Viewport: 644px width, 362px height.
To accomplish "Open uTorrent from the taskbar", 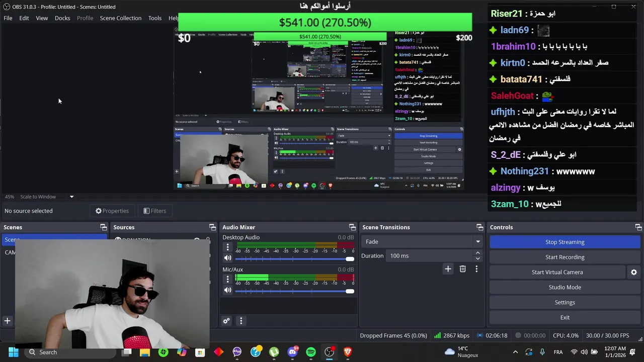I will click(274, 352).
